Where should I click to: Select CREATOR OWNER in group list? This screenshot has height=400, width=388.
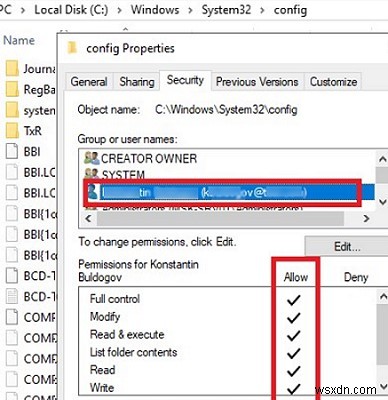(149, 158)
